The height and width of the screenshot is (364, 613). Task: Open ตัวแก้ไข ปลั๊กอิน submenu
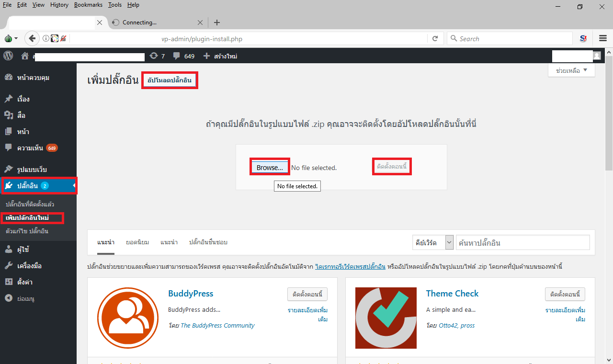click(27, 231)
